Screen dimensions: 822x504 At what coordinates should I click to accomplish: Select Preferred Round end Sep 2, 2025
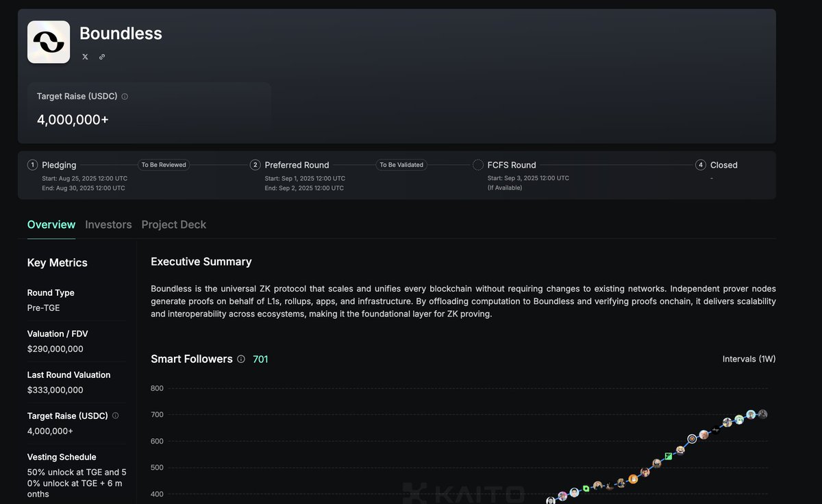pos(304,188)
